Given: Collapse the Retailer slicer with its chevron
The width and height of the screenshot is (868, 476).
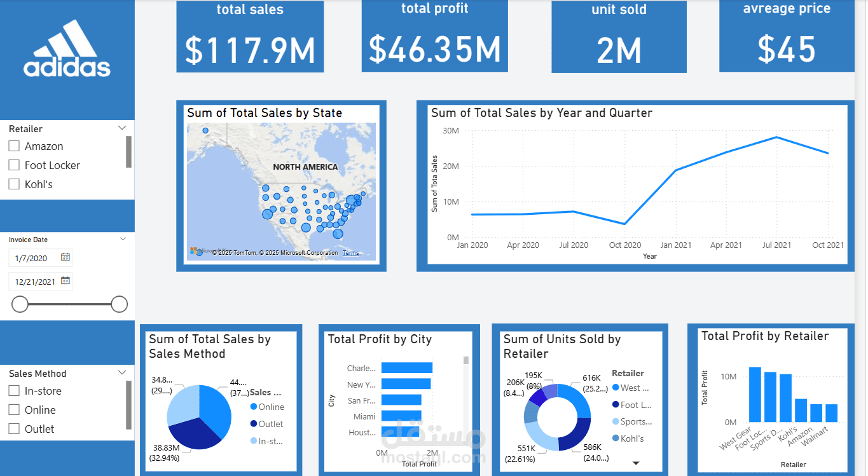Looking at the screenshot, I should click(121, 127).
